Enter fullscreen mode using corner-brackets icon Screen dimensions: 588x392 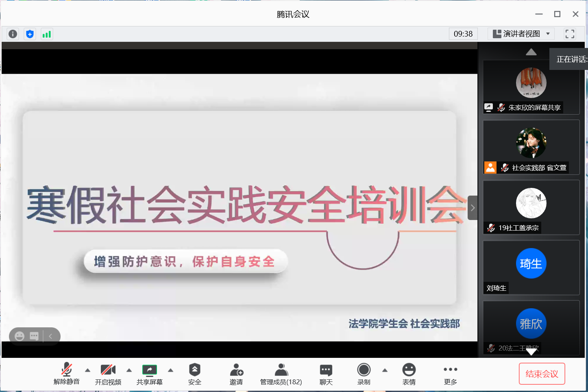[x=570, y=34]
